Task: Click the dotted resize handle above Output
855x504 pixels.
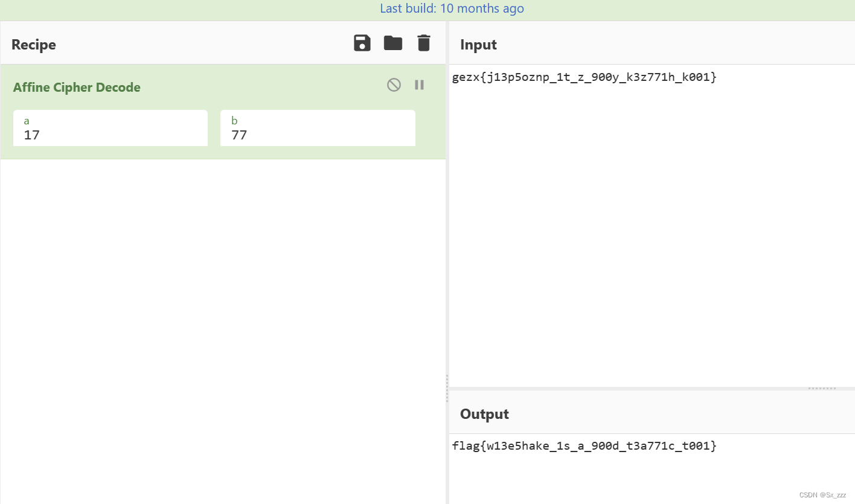Action: (x=822, y=388)
